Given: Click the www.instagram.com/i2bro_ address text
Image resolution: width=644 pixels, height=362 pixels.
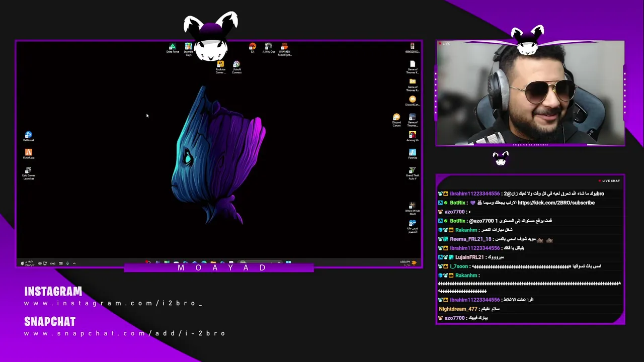Looking at the screenshot, I should pos(113,303).
